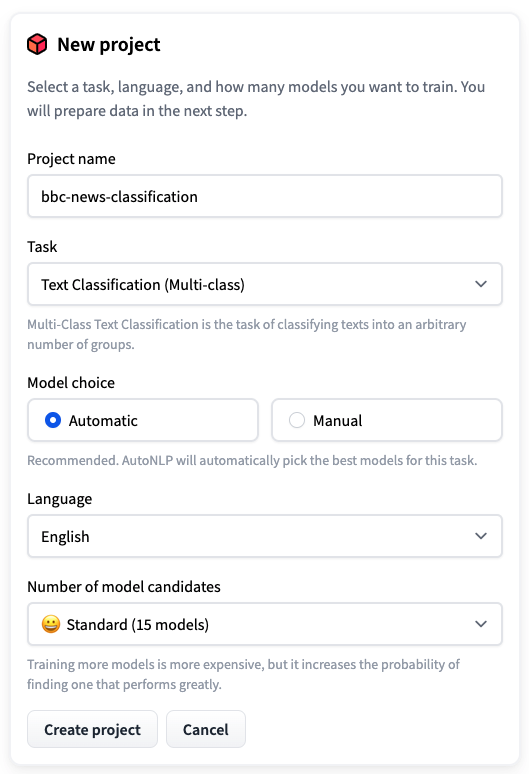The height and width of the screenshot is (774, 529).
Task: Click the Model choice label
Action: tap(71, 383)
